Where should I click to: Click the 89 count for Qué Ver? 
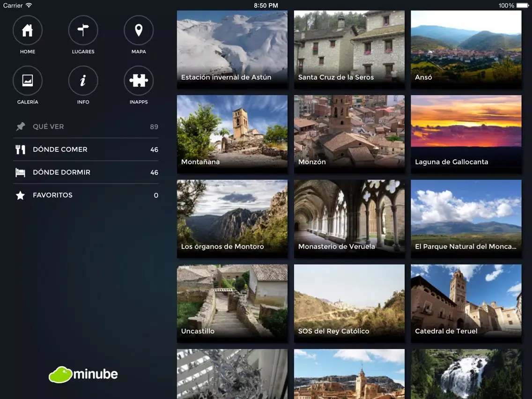pyautogui.click(x=154, y=126)
